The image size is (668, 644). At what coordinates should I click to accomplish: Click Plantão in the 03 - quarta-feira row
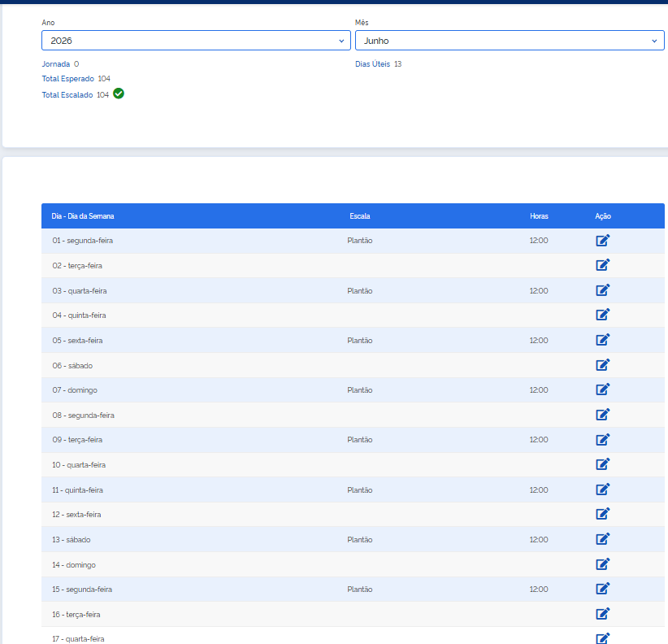pyautogui.click(x=359, y=290)
